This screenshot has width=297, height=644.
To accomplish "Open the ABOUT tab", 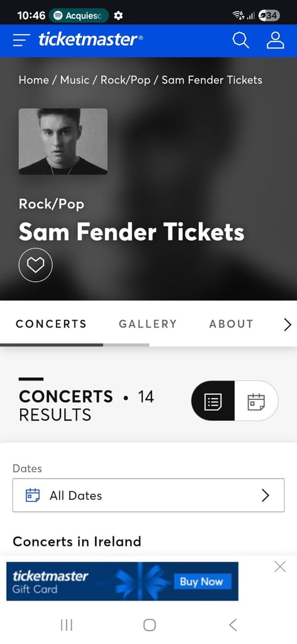I will (x=232, y=324).
